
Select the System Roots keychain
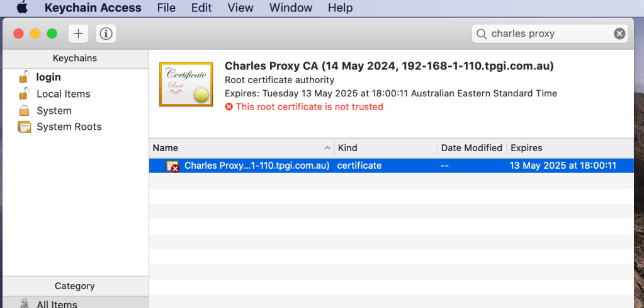click(69, 127)
